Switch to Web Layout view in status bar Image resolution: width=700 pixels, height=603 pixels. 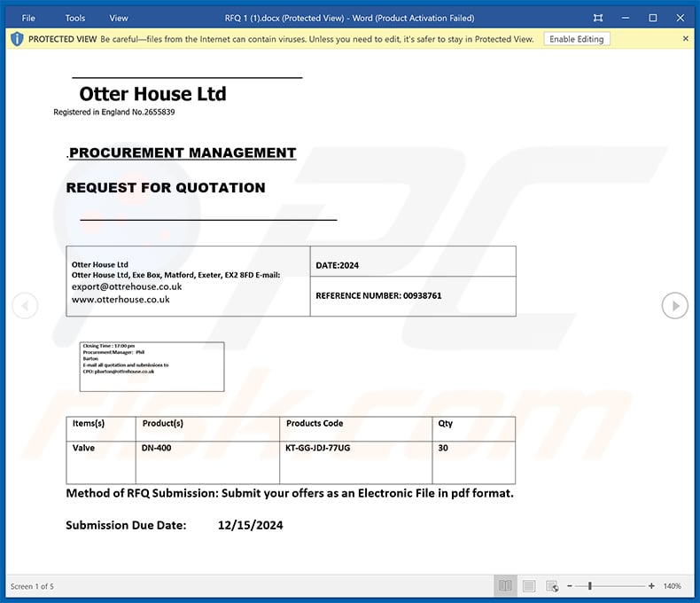click(552, 585)
